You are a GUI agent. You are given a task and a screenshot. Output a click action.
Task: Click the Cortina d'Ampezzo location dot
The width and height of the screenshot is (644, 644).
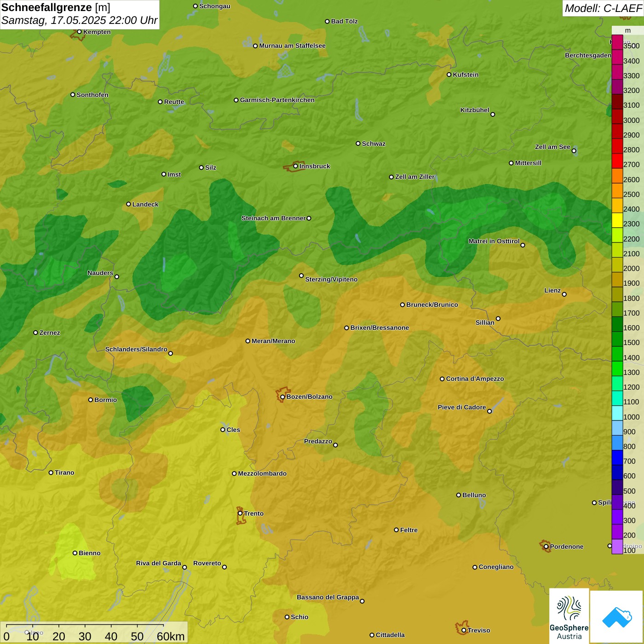point(443,379)
